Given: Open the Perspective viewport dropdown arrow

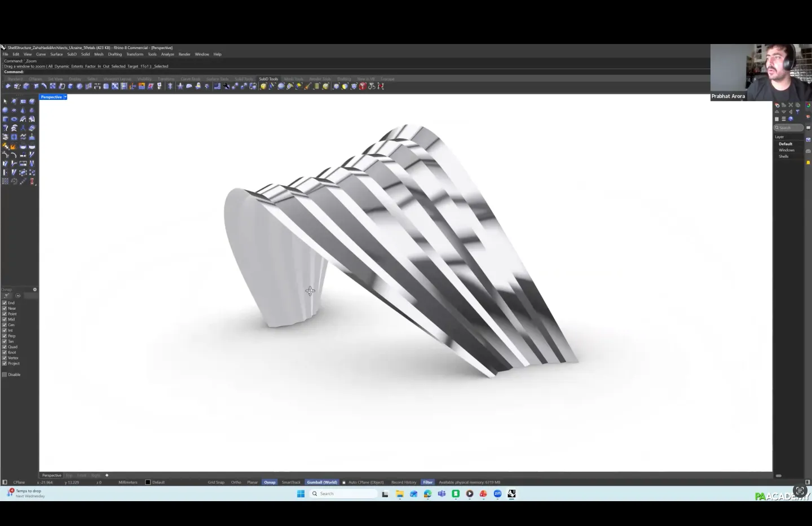Looking at the screenshot, I should 65,97.
